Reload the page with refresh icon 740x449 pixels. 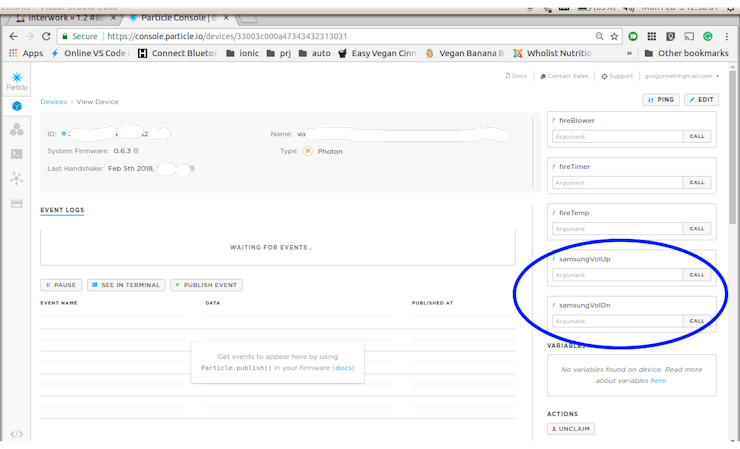click(46, 36)
